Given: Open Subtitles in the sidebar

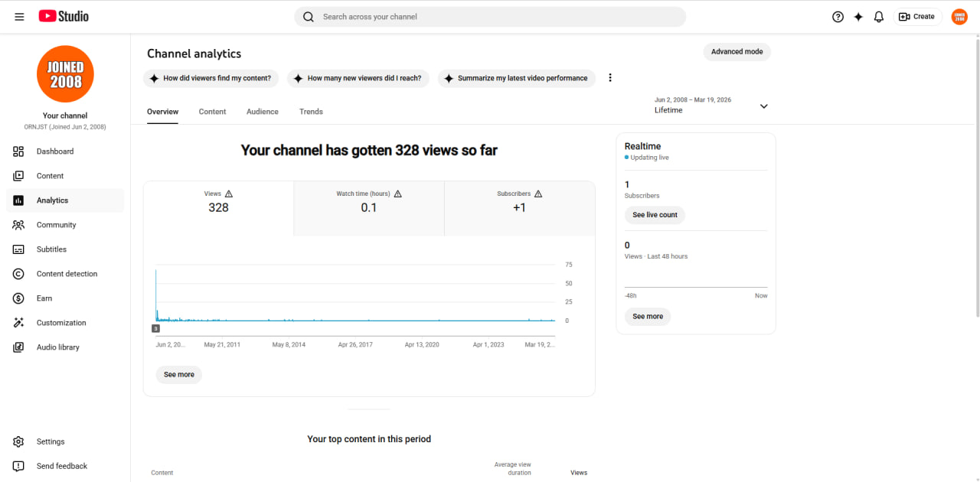Looking at the screenshot, I should click(65, 249).
